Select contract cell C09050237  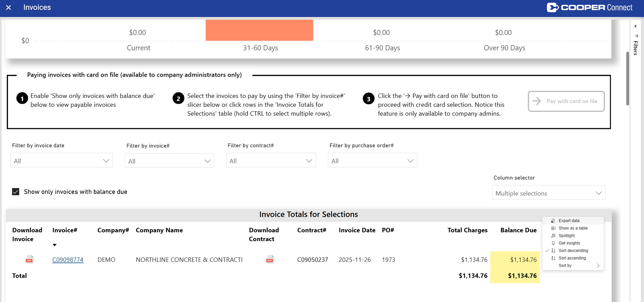(x=312, y=260)
